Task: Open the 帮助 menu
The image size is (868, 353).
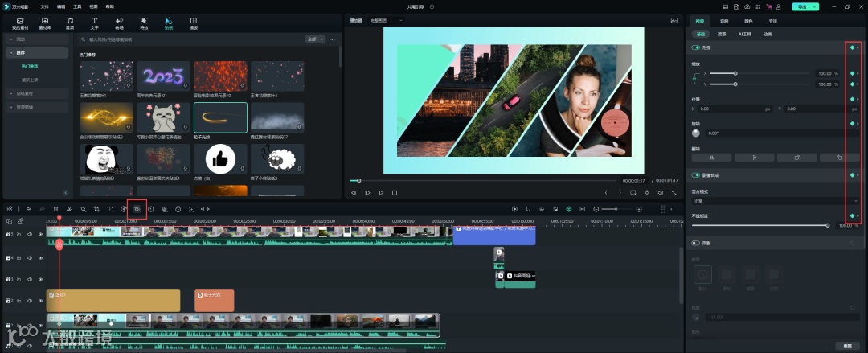Action: (109, 6)
